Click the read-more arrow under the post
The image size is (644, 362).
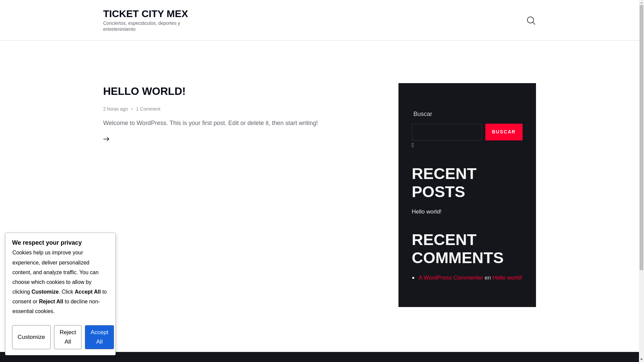click(106, 139)
